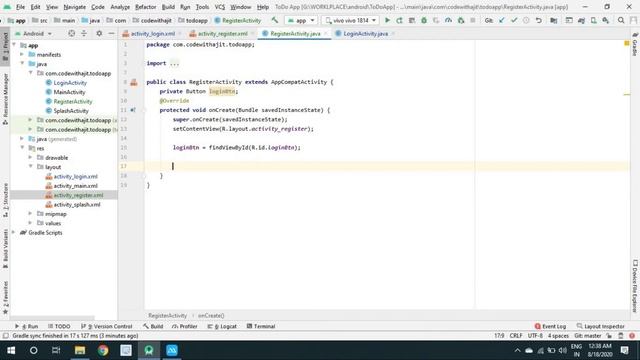Click Git: master branch widget
The image size is (640, 360).
pyautogui.click(x=588, y=336)
